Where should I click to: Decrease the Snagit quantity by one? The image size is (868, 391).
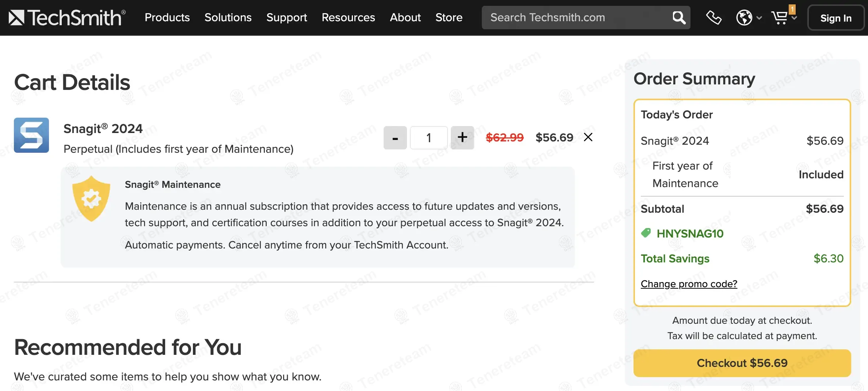point(395,138)
